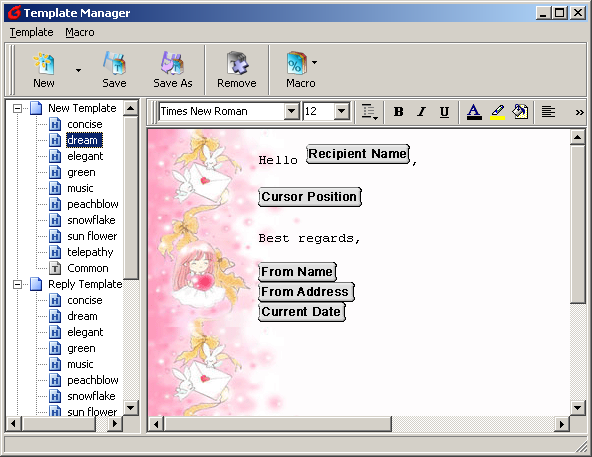Select the highlighted dream template
The image size is (592, 457).
[x=84, y=140]
